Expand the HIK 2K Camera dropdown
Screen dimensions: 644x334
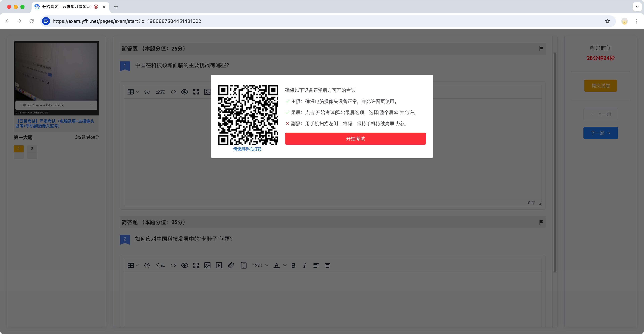point(56,105)
